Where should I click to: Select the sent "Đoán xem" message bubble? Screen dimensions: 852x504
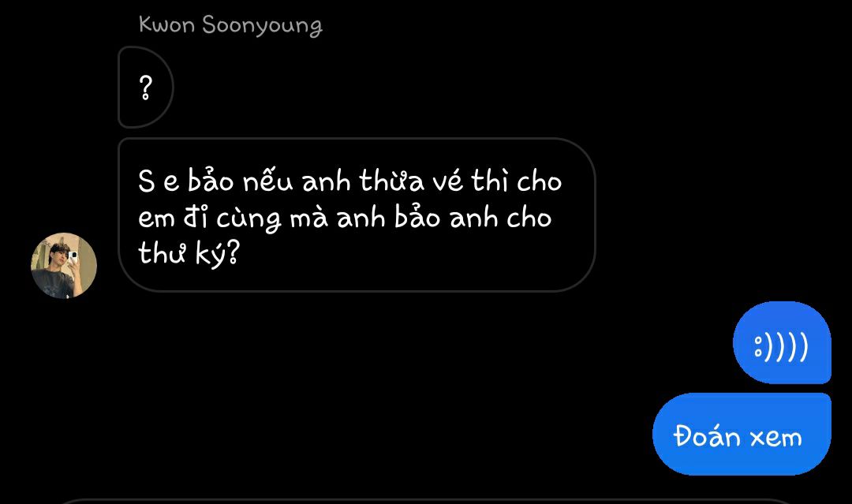pos(742,435)
